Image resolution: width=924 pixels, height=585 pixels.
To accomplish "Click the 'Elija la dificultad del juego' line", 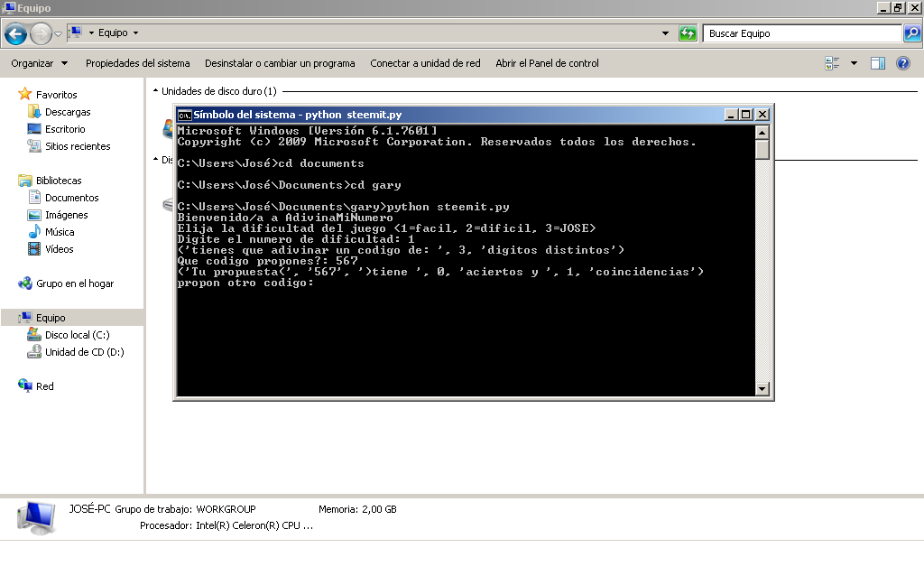I will click(x=386, y=227).
